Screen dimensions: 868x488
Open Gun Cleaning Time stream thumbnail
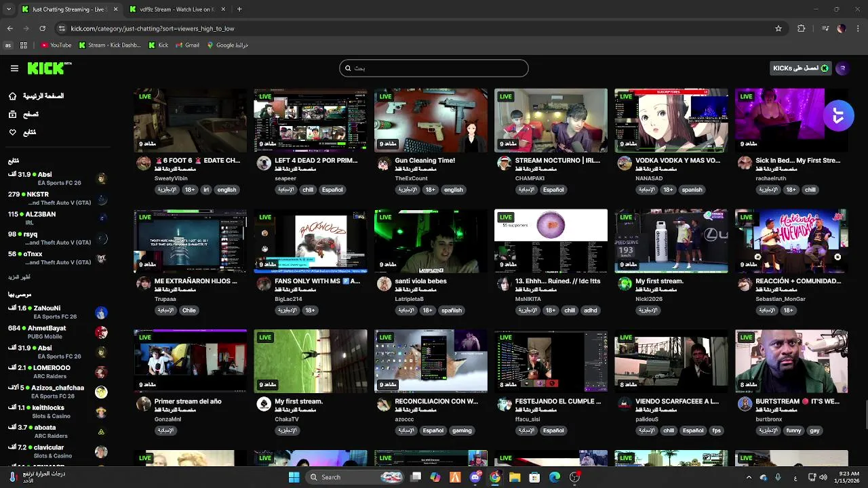[x=431, y=120]
